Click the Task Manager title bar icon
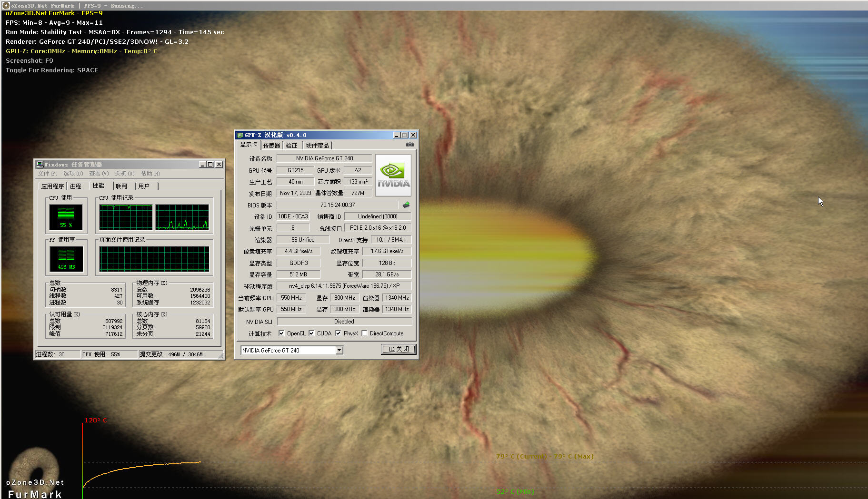Screen dimensions: 868x499 pyautogui.click(x=40, y=165)
